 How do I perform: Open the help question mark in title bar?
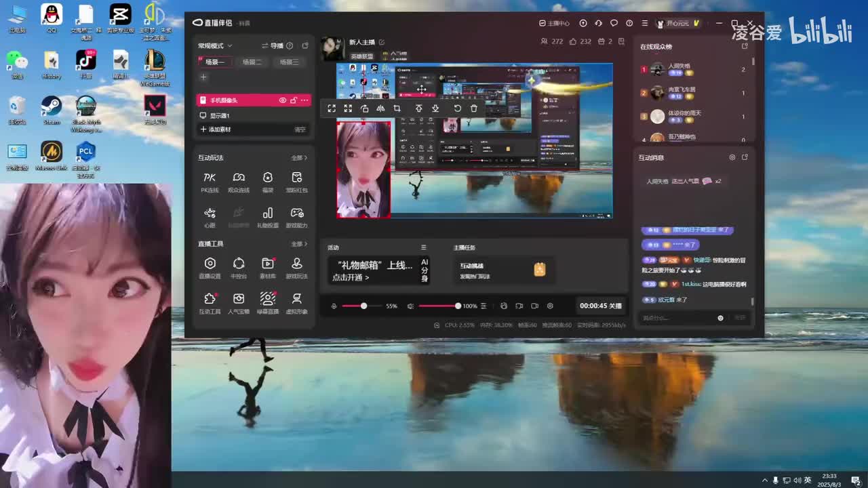pos(629,23)
